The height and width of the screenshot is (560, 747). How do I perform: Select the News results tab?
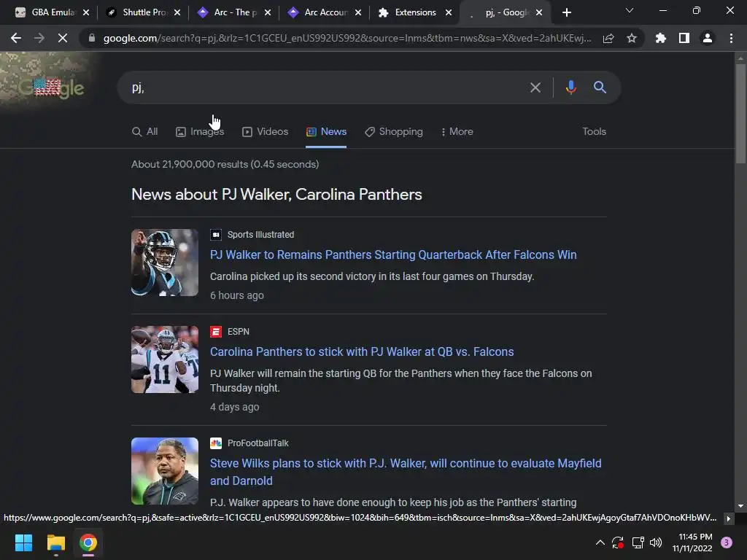(x=326, y=131)
